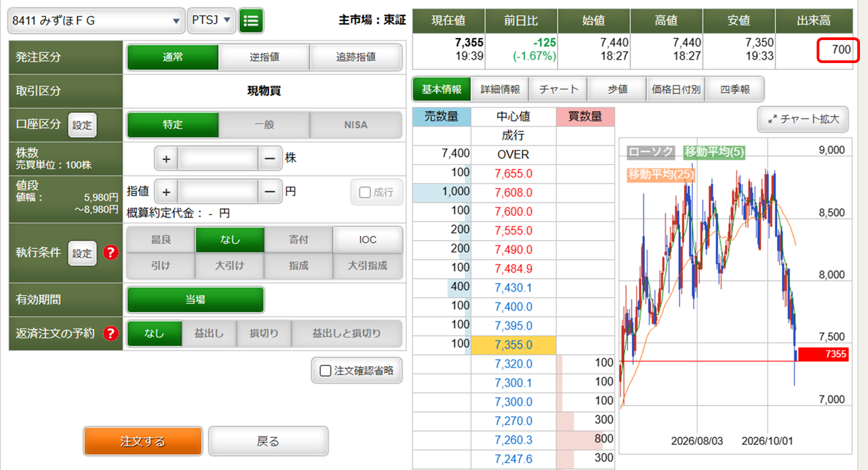The width and height of the screenshot is (868, 470).
Task: Click price 7,430.1 in the board
Action: [x=513, y=288]
